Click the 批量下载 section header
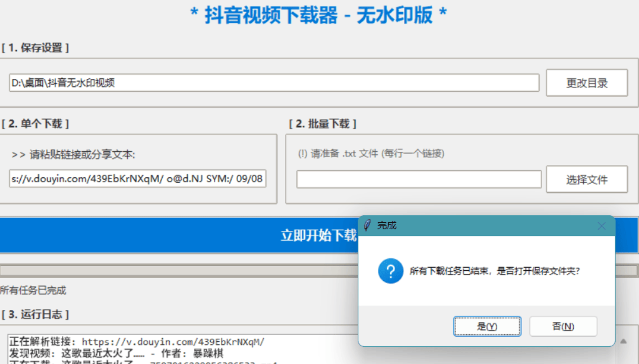Screen dimensions: 639x364 click(322, 124)
